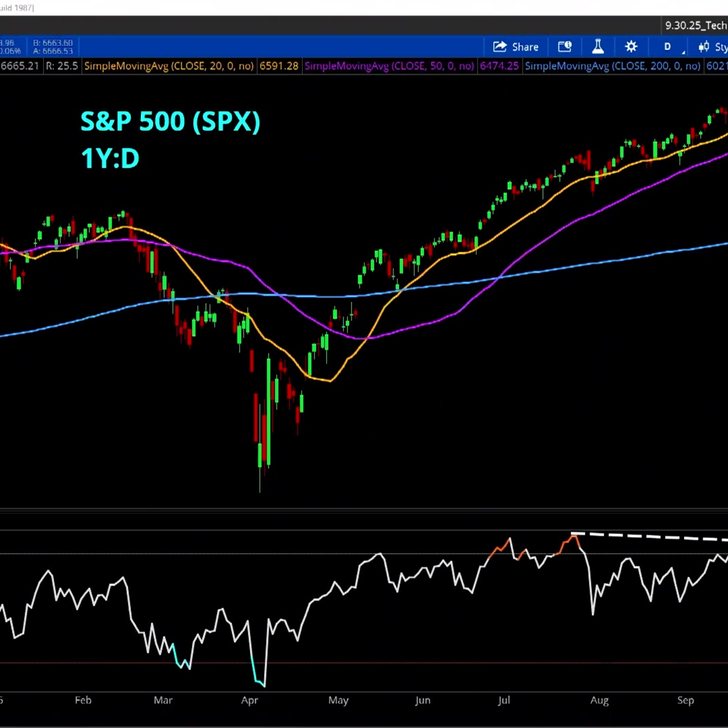Select the dashed white trendline on the lower study

650,537
